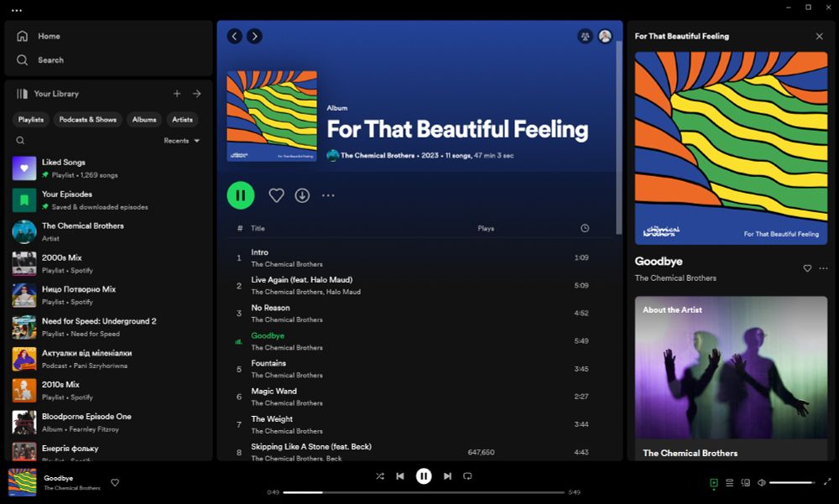Click Goodbye title in side panel

click(659, 261)
